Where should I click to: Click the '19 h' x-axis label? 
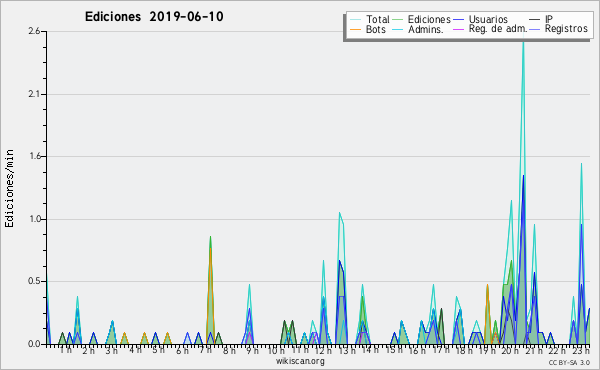(x=487, y=350)
